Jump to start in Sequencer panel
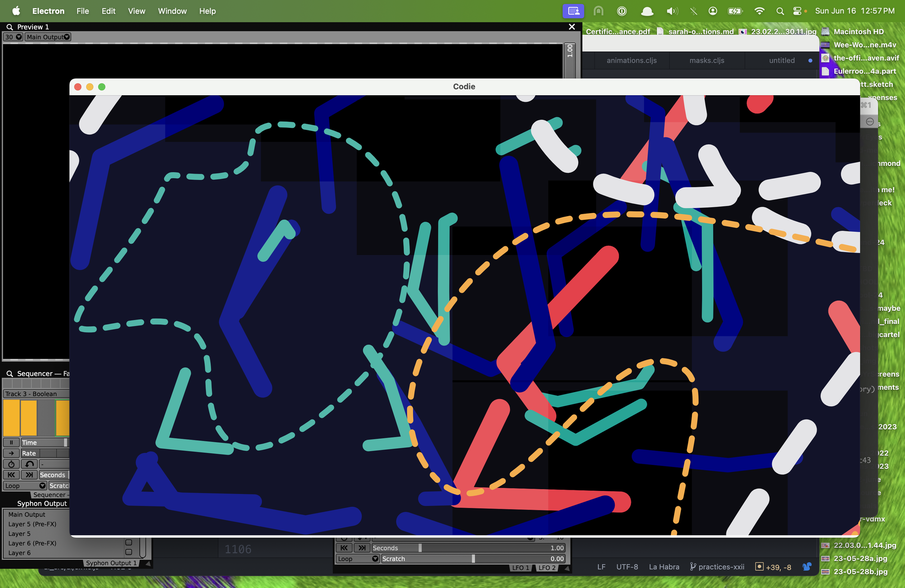This screenshot has height=588, width=905. click(x=11, y=475)
